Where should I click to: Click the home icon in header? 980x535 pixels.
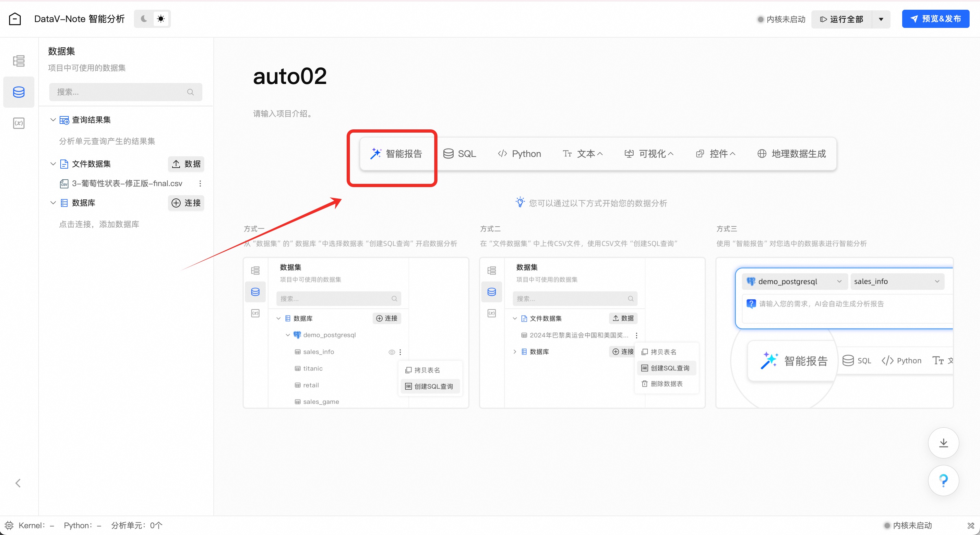tap(15, 19)
